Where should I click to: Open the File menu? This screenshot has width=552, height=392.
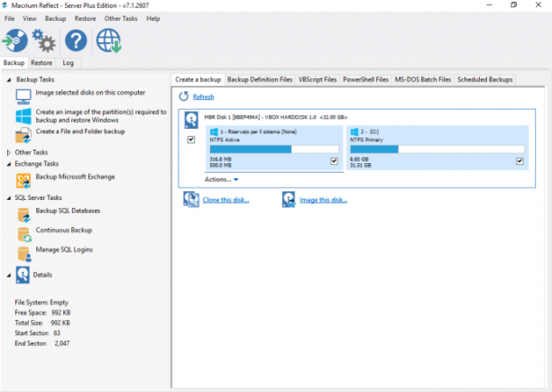pos(9,19)
